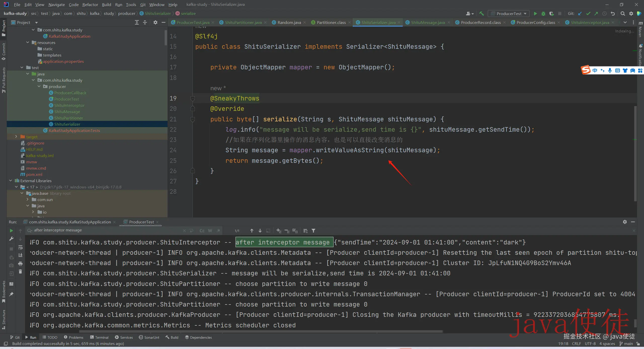This screenshot has width=644, height=349.
Task: Open the Terminal tool window button
Action: 99,337
